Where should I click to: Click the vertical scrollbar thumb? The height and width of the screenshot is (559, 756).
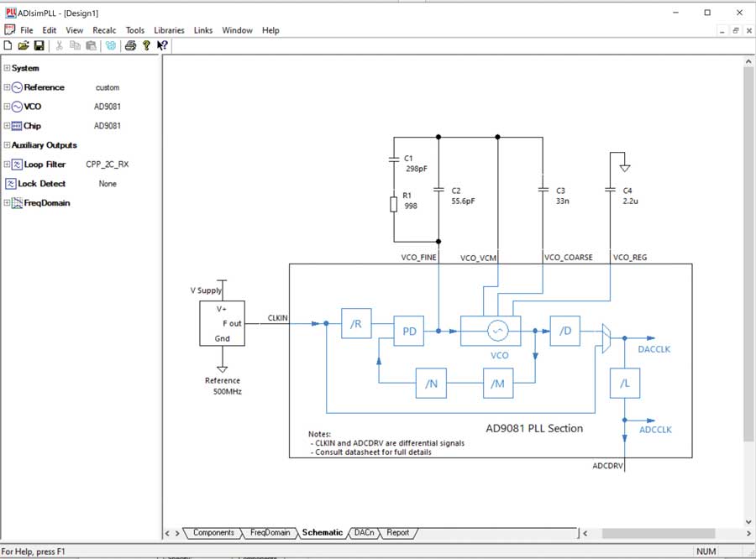(748, 254)
